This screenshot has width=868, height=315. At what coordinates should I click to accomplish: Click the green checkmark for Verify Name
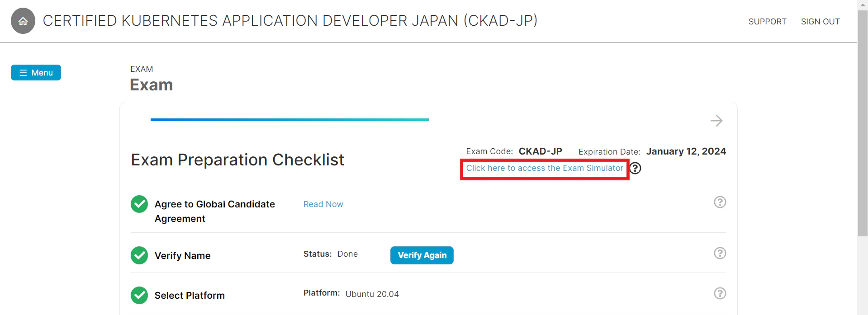(139, 255)
